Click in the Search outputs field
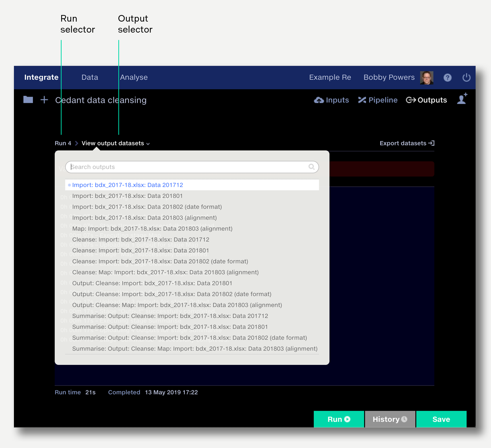 (192, 167)
